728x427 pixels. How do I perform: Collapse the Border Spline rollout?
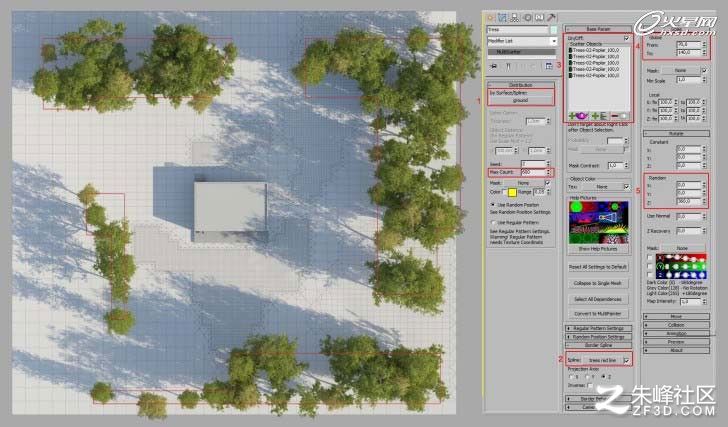598,345
